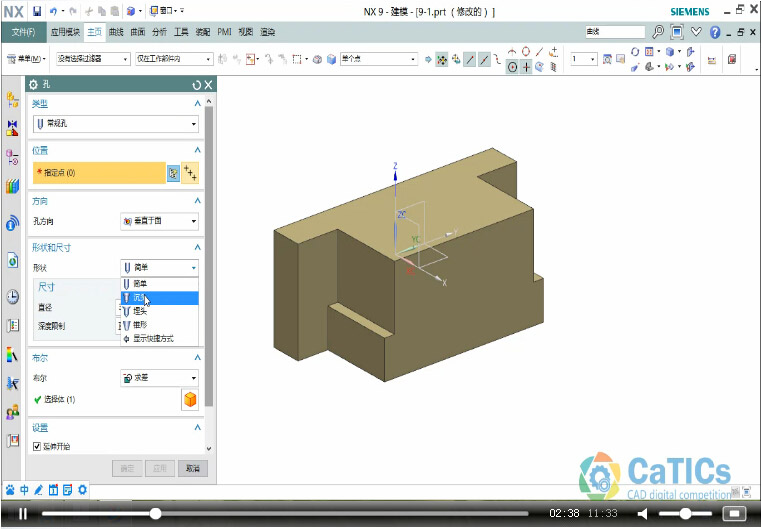Click the command finder search field
Viewport: 762px width, 529px height.
(615, 32)
